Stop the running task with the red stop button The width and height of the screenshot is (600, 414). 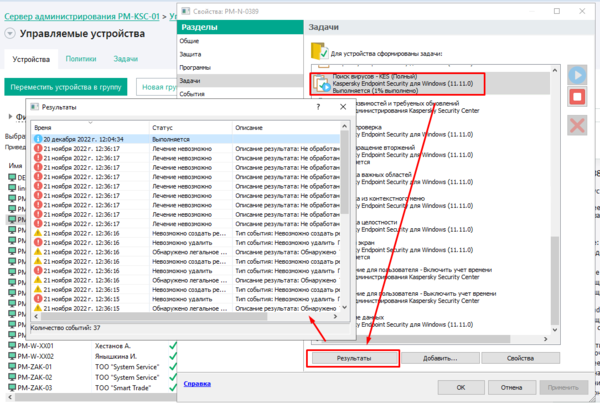tap(577, 96)
